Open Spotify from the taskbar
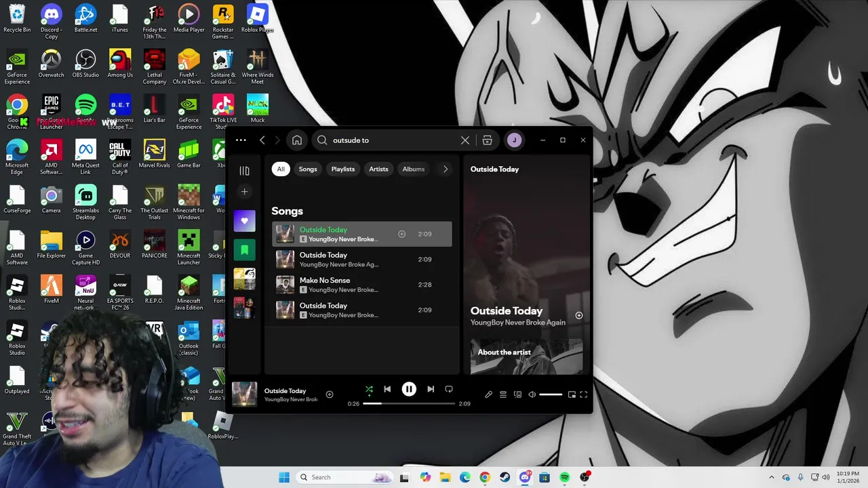868x488 pixels. 564,477
